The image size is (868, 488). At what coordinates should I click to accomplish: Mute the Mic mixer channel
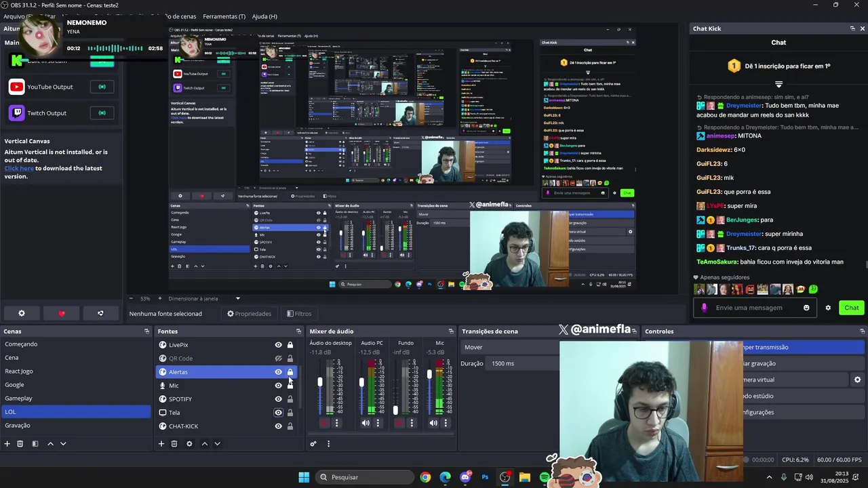433,423
